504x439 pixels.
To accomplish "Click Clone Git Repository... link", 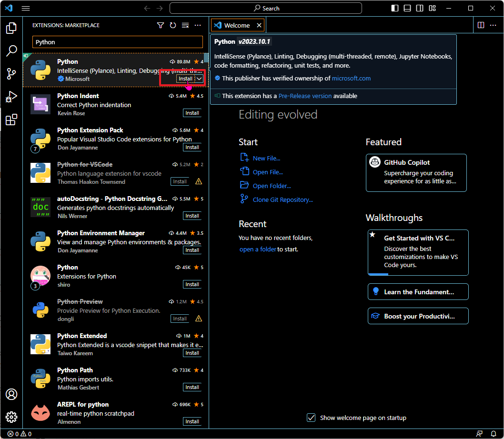I will [x=283, y=200].
